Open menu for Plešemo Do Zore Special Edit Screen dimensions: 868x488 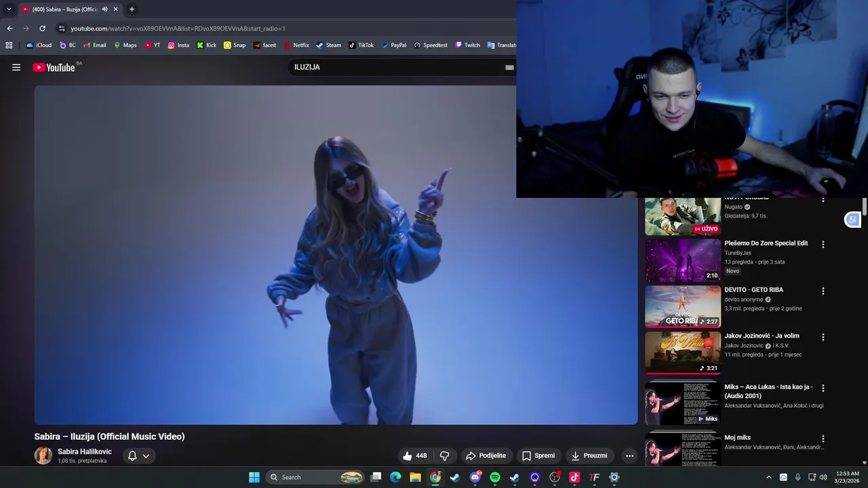[823, 245]
